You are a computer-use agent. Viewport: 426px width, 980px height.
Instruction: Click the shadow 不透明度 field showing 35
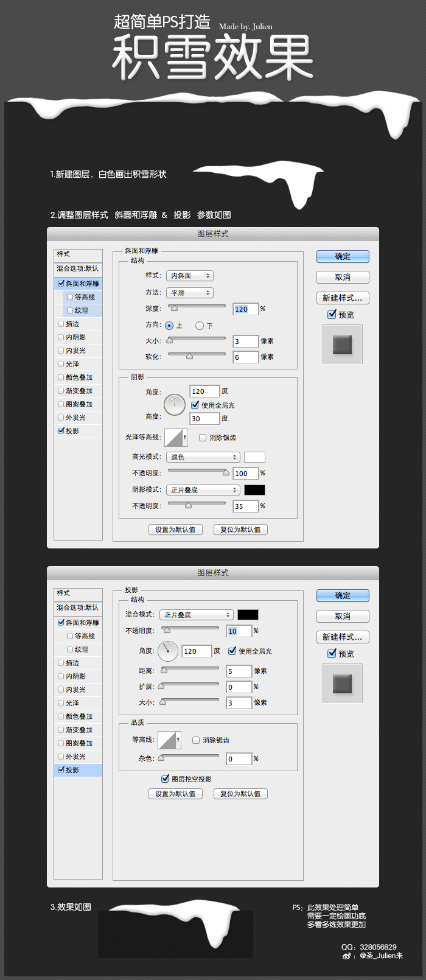pyautogui.click(x=246, y=506)
